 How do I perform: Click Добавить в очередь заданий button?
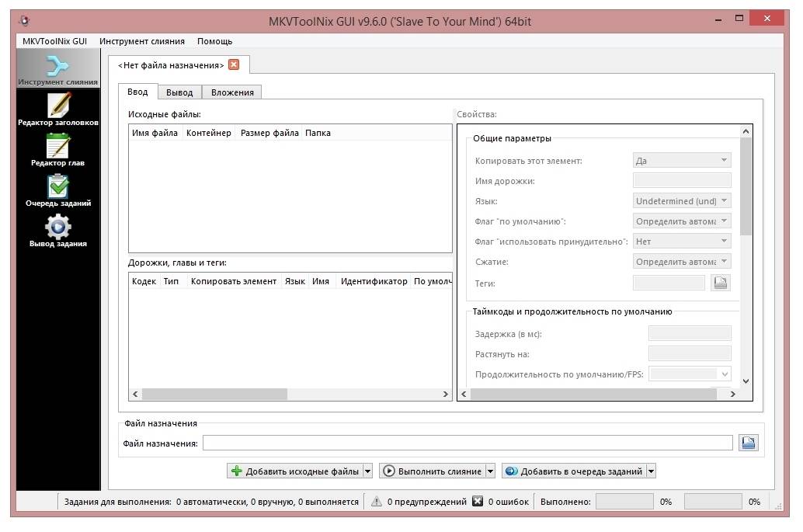tap(574, 471)
